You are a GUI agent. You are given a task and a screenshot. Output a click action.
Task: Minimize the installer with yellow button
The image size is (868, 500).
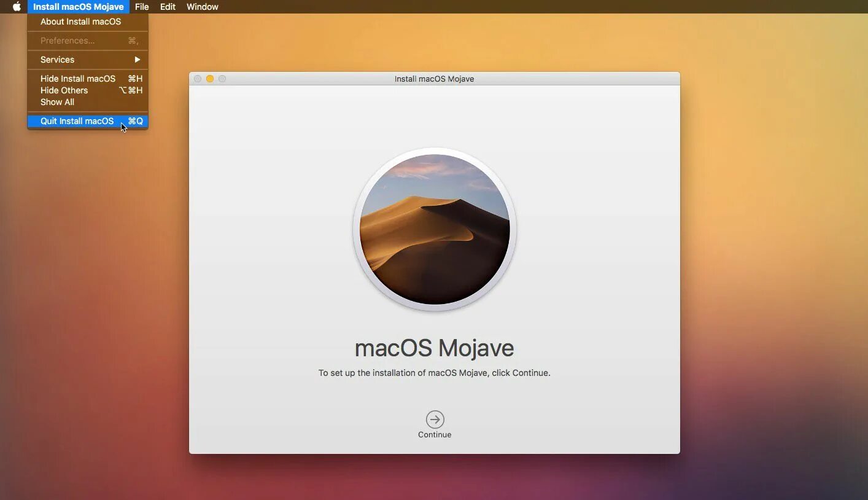210,79
